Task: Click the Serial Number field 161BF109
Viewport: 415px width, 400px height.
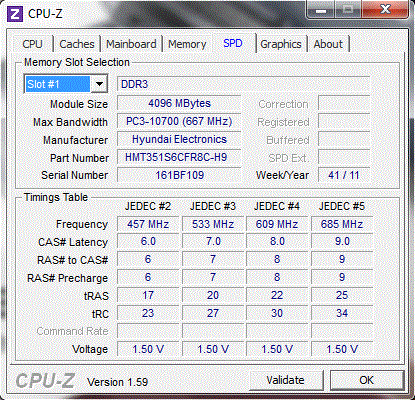Action: tap(179, 175)
